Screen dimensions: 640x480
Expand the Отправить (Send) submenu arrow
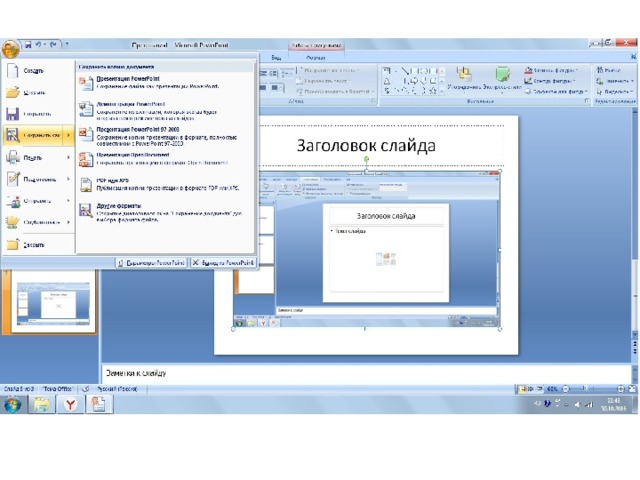pos(69,200)
